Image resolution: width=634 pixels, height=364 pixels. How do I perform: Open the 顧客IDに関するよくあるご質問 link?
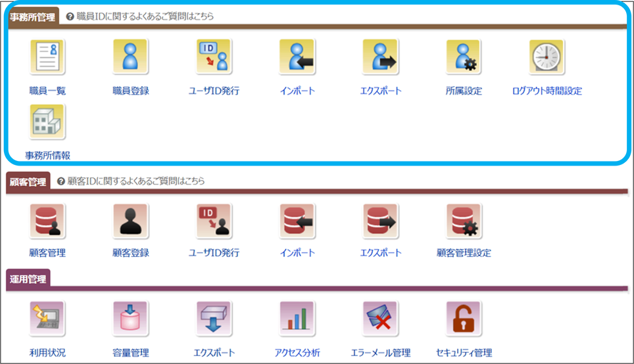(x=135, y=181)
